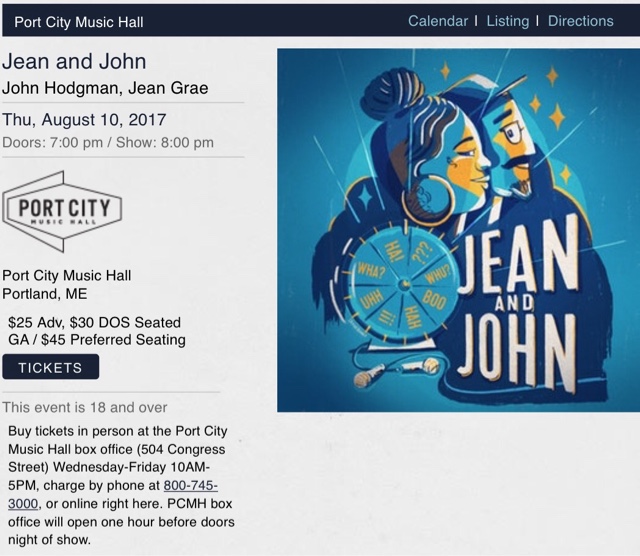640x556 pixels.
Task: Click the Port City Music Hall venue name
Action: tap(67, 276)
